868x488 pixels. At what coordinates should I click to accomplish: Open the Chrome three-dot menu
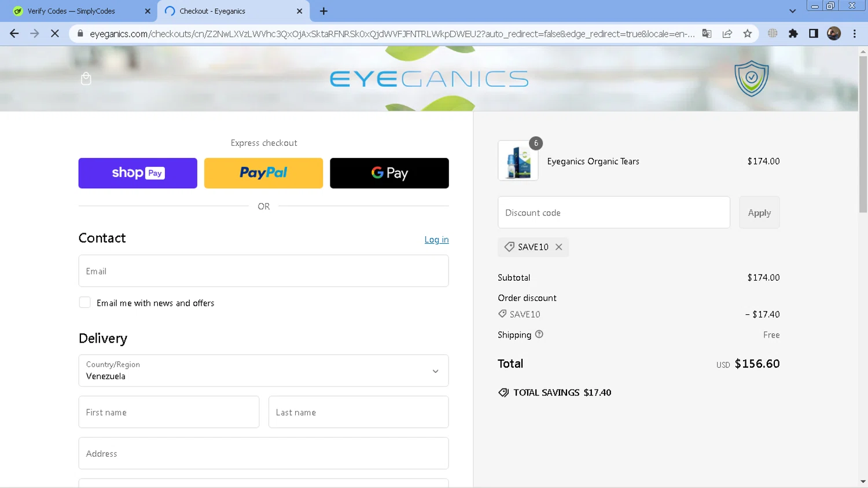coord(855,34)
